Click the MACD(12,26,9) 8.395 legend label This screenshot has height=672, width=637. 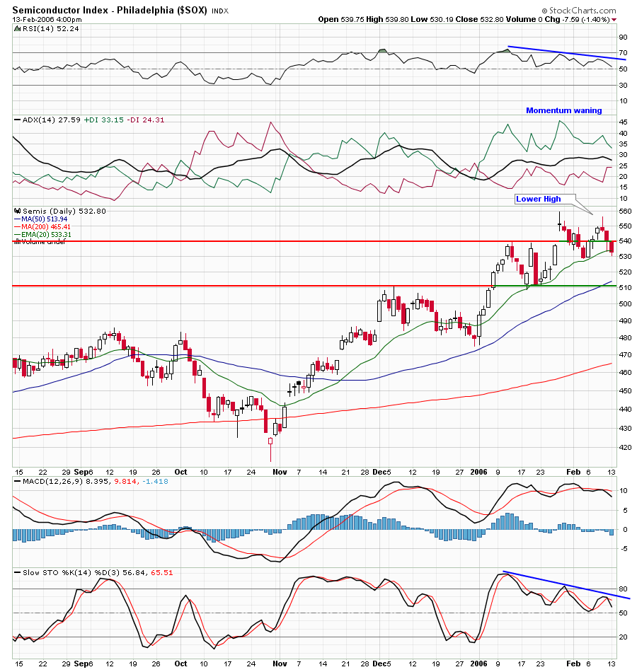point(67,481)
